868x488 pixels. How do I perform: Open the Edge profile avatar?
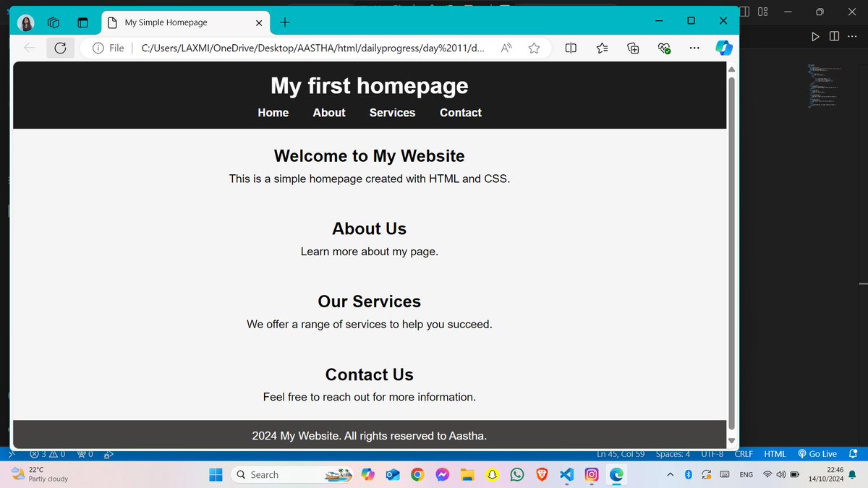pos(26,22)
